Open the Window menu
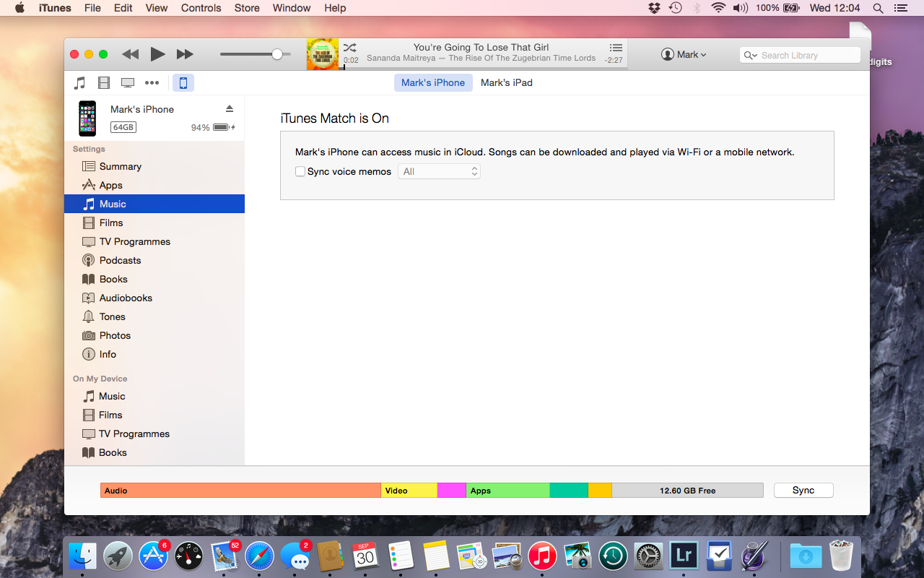This screenshot has height=578, width=924. [x=292, y=8]
